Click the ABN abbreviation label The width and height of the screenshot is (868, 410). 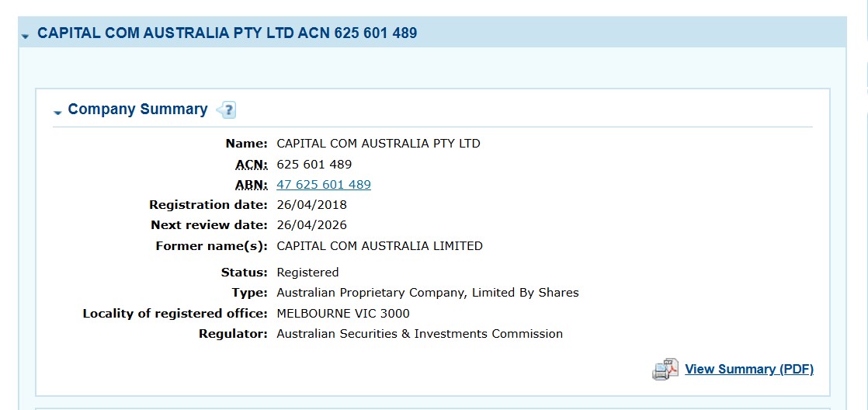click(251, 185)
